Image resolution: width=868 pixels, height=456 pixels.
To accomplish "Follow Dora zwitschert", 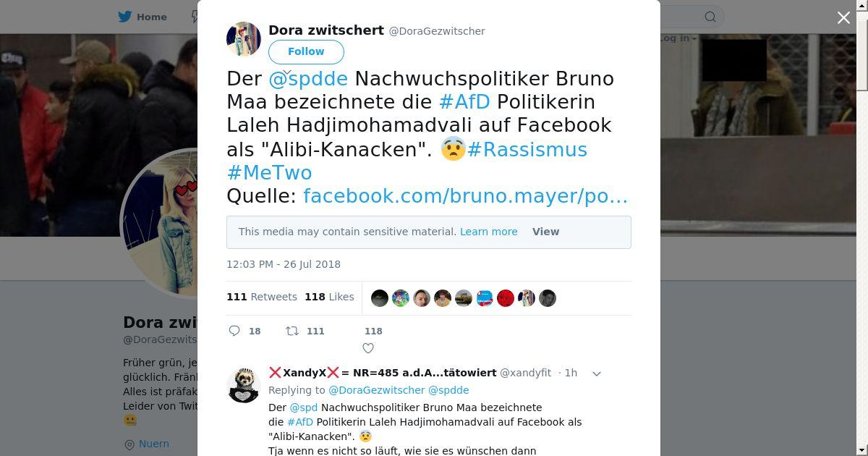I will click(x=306, y=51).
